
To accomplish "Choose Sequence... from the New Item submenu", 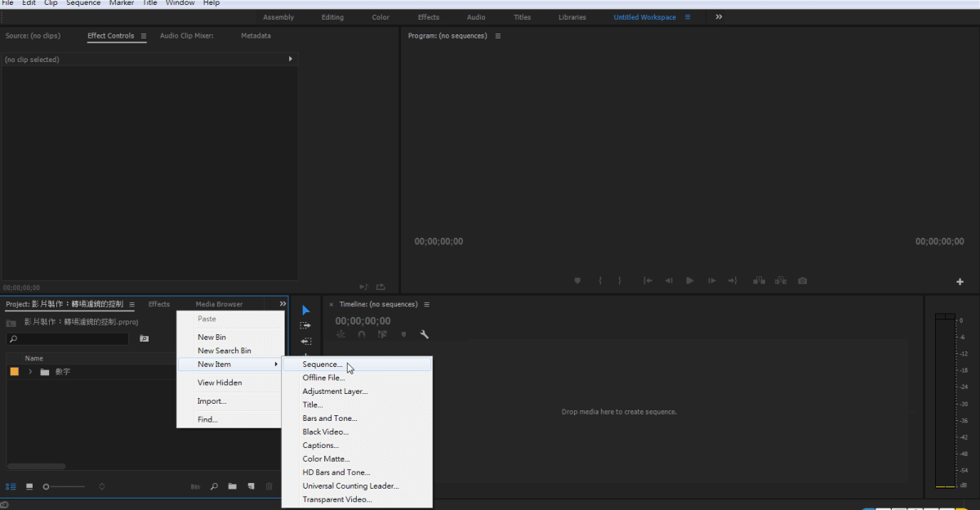I will coord(357,365).
